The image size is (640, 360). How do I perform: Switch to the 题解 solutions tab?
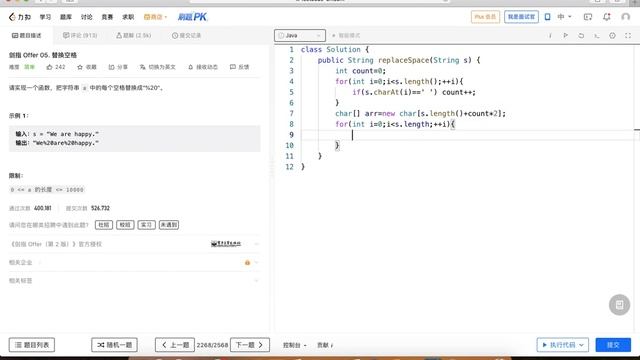coord(133,36)
